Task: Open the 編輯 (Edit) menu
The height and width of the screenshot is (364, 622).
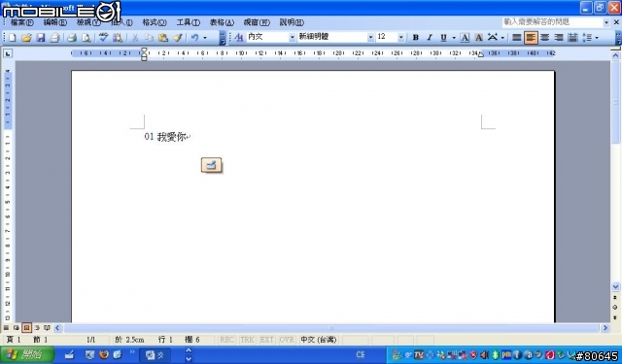Action: pos(55,22)
